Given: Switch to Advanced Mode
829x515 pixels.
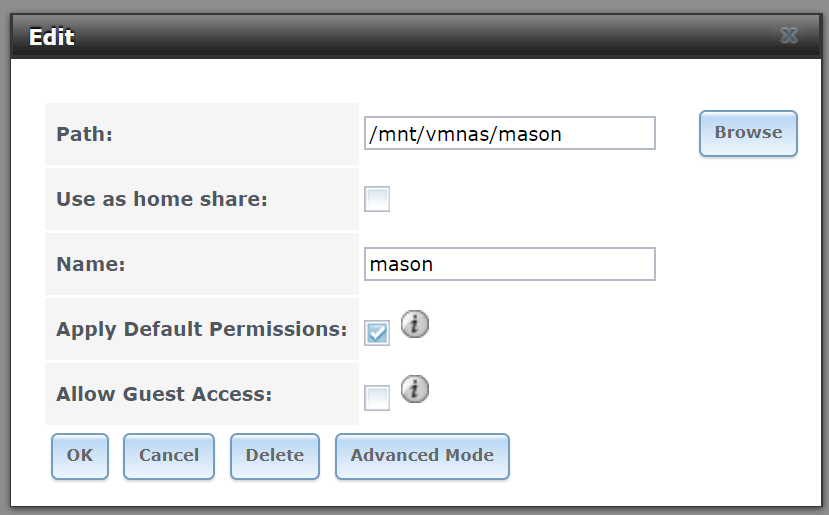Looking at the screenshot, I should pyautogui.click(x=422, y=456).
